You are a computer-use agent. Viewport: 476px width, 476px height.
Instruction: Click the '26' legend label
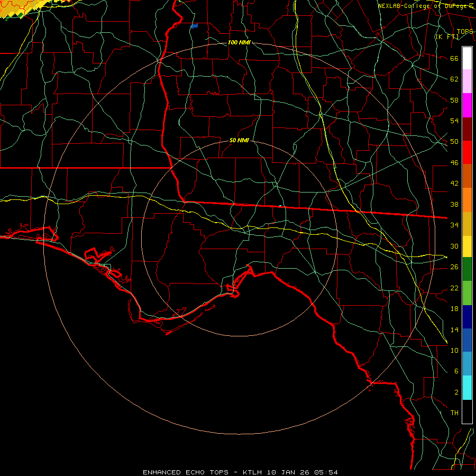coord(454,267)
